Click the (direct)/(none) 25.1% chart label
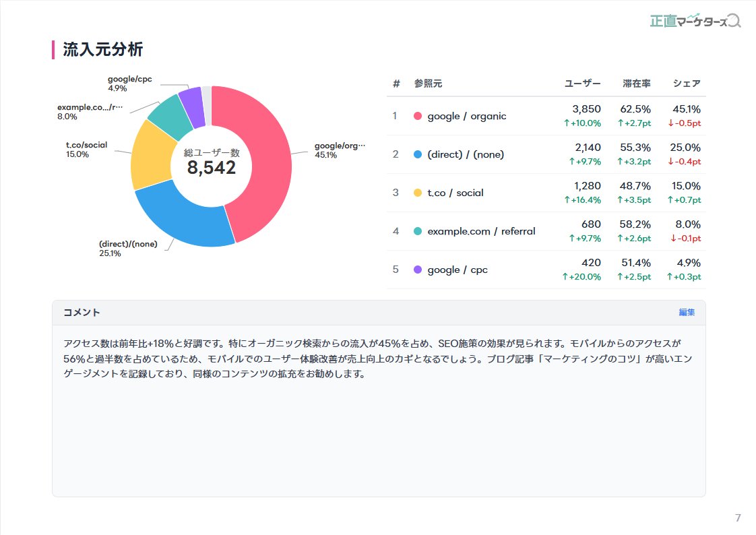Screen dimensions: 756x535 pyautogui.click(x=128, y=248)
